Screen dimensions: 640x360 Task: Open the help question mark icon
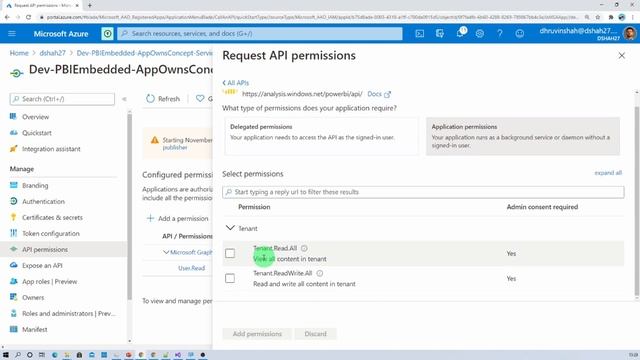point(500,33)
